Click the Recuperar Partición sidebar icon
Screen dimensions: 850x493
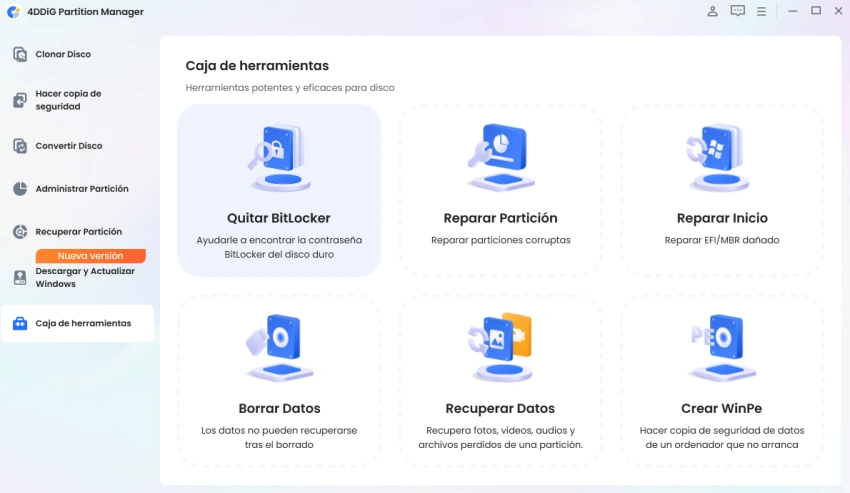(x=20, y=232)
